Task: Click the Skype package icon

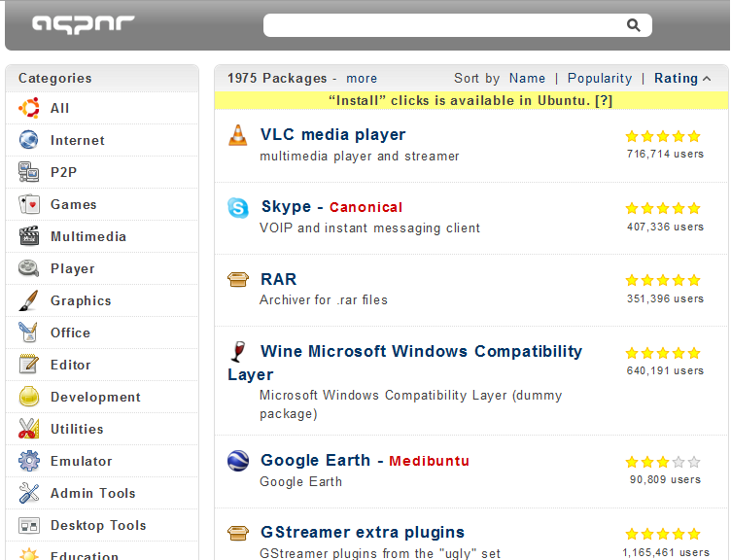Action: pos(238,207)
